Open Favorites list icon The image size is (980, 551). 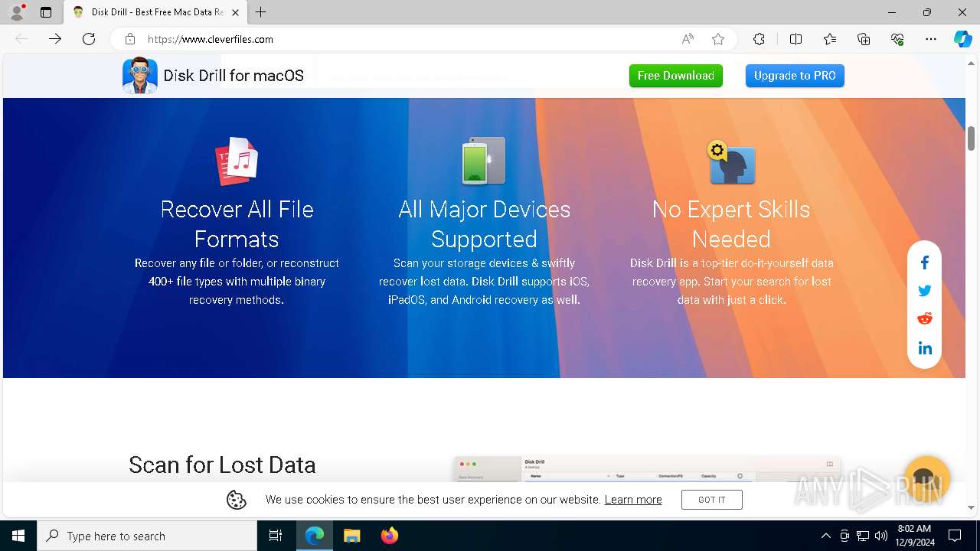point(830,39)
